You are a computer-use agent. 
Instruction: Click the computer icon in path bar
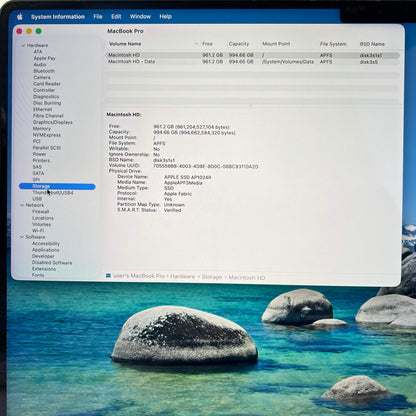coord(108,276)
